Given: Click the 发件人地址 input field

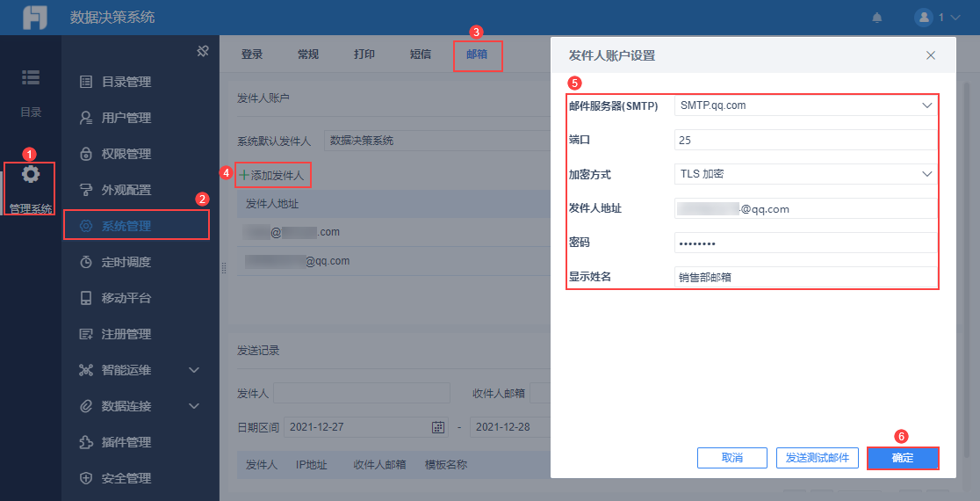Looking at the screenshot, I should pos(806,208).
